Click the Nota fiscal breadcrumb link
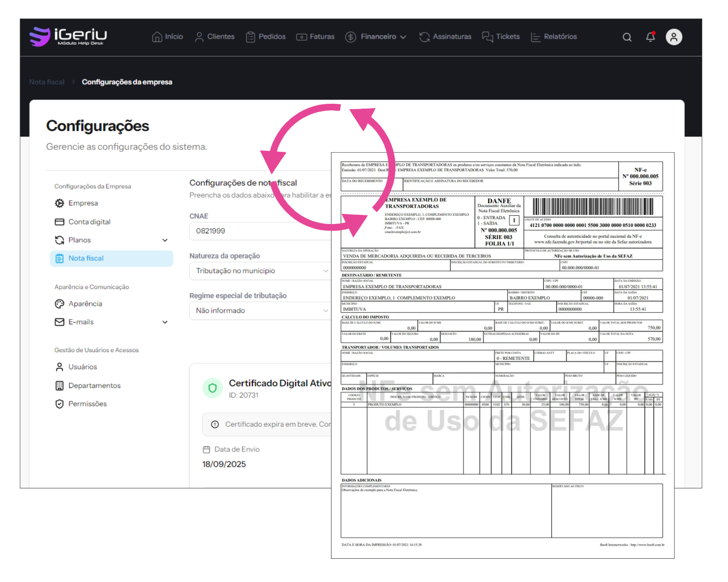 (x=47, y=82)
